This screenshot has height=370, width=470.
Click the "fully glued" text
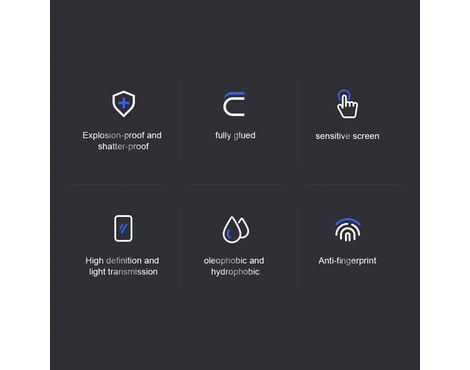(235, 135)
